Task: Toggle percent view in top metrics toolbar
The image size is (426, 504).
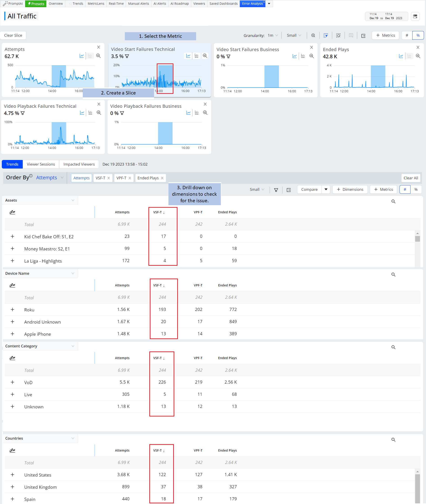Action: tap(418, 36)
